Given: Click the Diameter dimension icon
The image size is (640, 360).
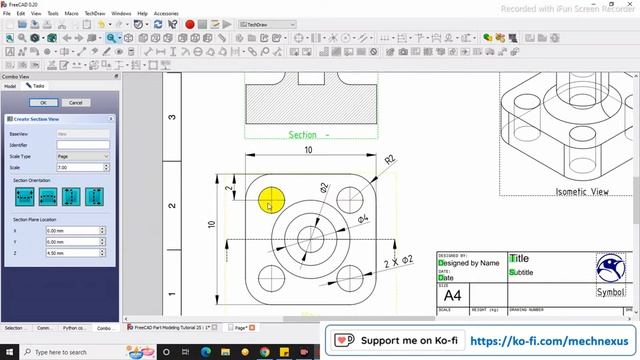Looking at the screenshot, I should (198, 52).
